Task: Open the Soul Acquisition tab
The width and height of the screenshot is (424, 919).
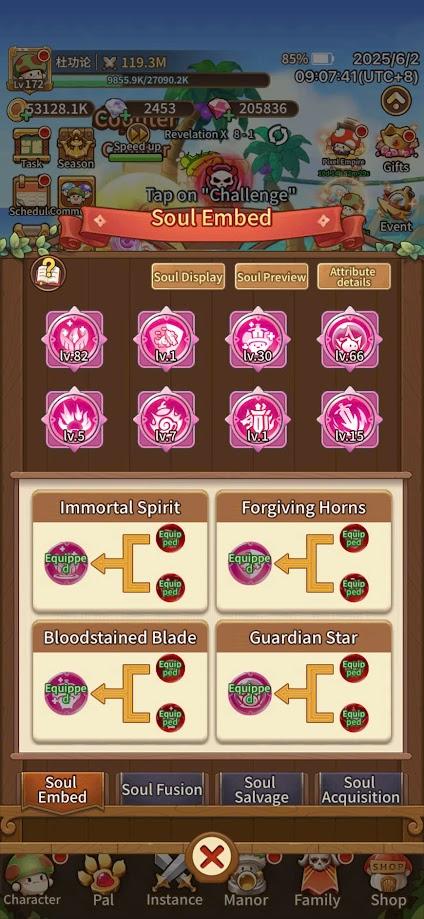Action: click(360, 789)
